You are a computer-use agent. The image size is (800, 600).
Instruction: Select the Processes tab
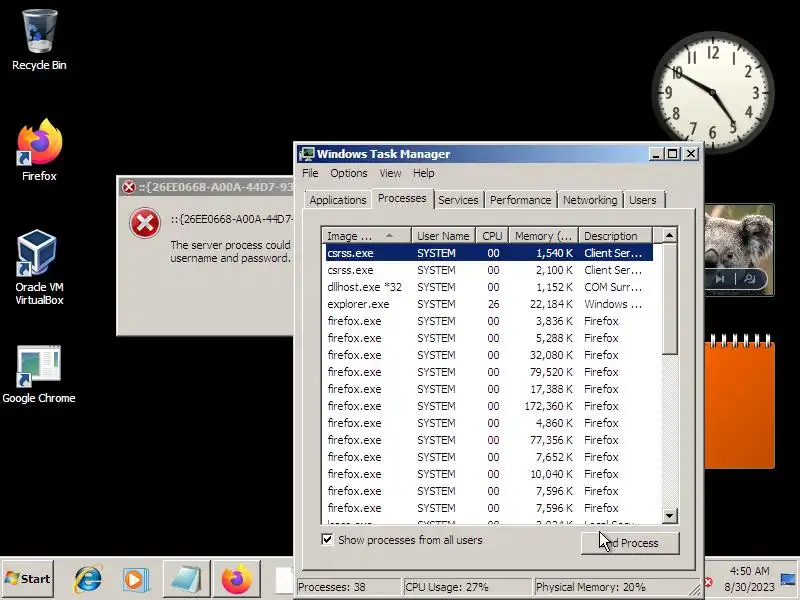click(402, 198)
